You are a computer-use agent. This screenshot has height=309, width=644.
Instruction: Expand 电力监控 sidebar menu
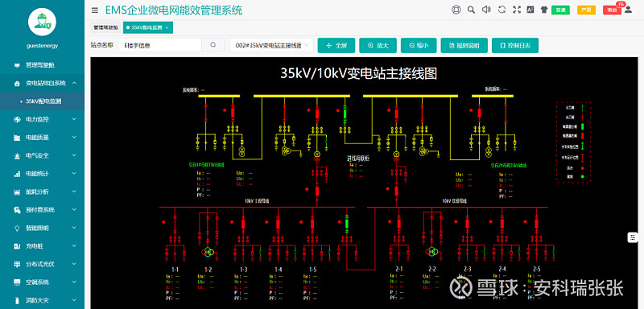tap(42, 119)
